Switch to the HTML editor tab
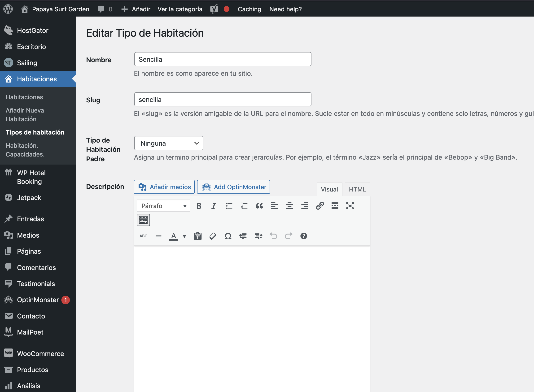 [x=357, y=189]
